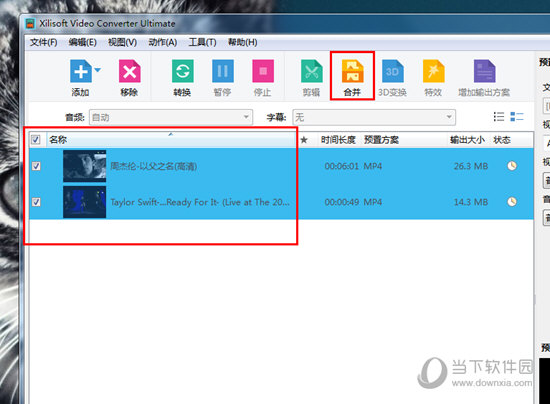
Task: Click MP4 profile in Taylor Swift row
Action: tap(373, 202)
